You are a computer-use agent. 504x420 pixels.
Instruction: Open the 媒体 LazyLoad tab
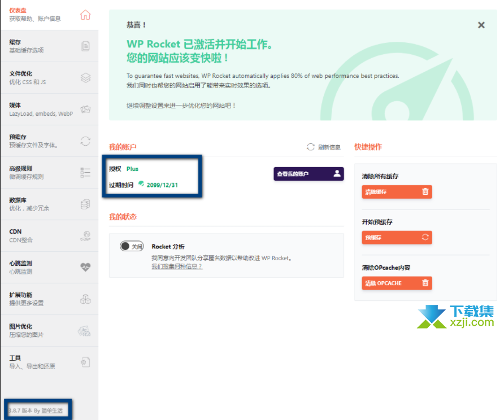click(x=50, y=109)
